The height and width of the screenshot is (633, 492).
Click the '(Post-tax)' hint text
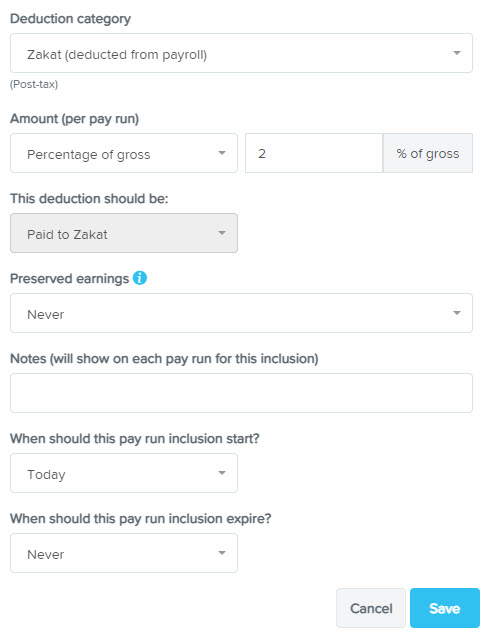point(34,84)
